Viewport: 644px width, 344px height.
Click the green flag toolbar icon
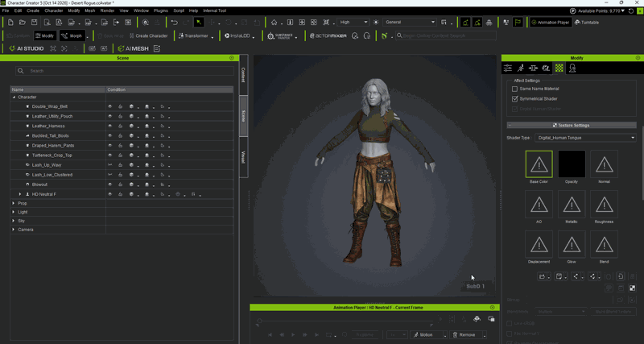click(x=518, y=23)
